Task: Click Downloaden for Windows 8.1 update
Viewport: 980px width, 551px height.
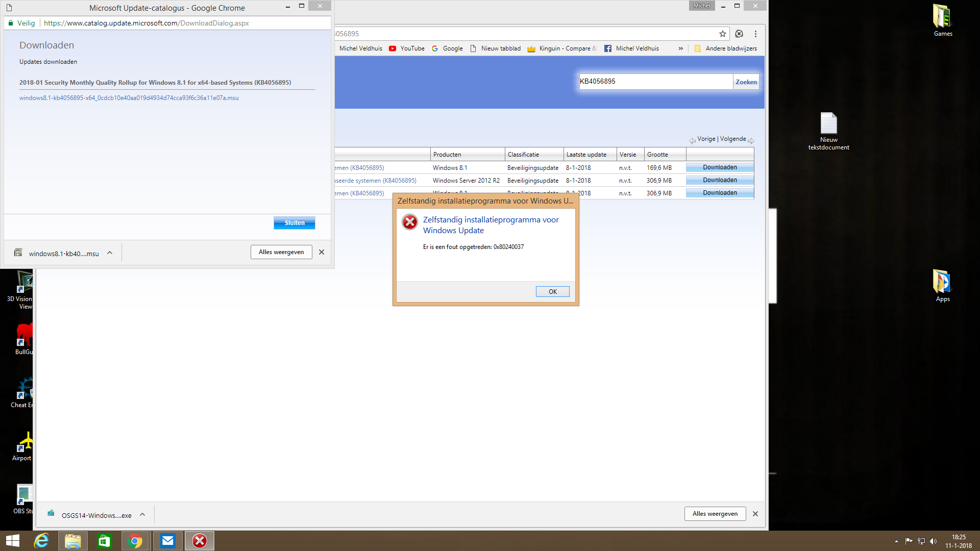Action: pyautogui.click(x=720, y=167)
